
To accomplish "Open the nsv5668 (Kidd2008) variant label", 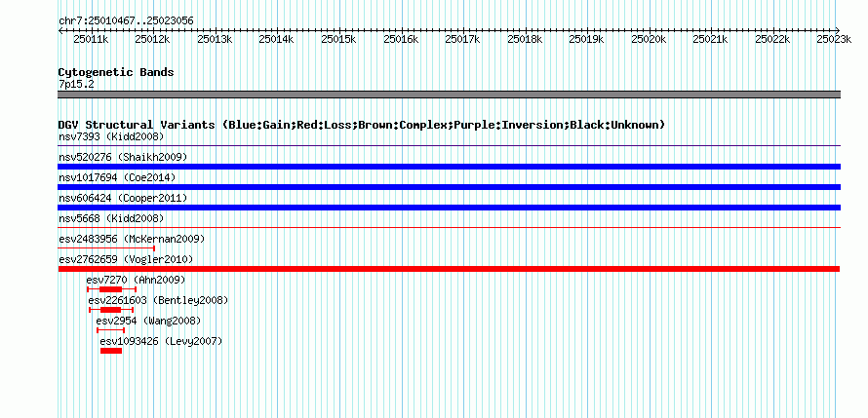I will pos(111,218).
